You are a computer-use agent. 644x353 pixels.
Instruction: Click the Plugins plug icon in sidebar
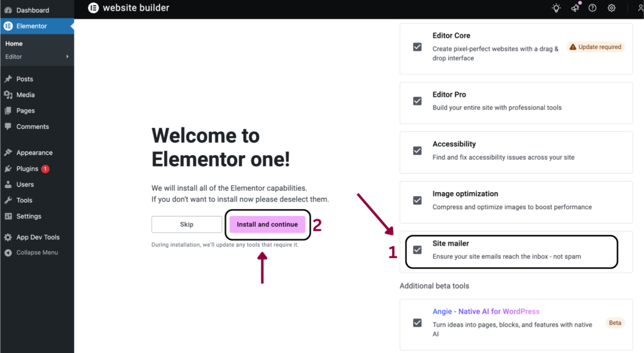[8, 168]
